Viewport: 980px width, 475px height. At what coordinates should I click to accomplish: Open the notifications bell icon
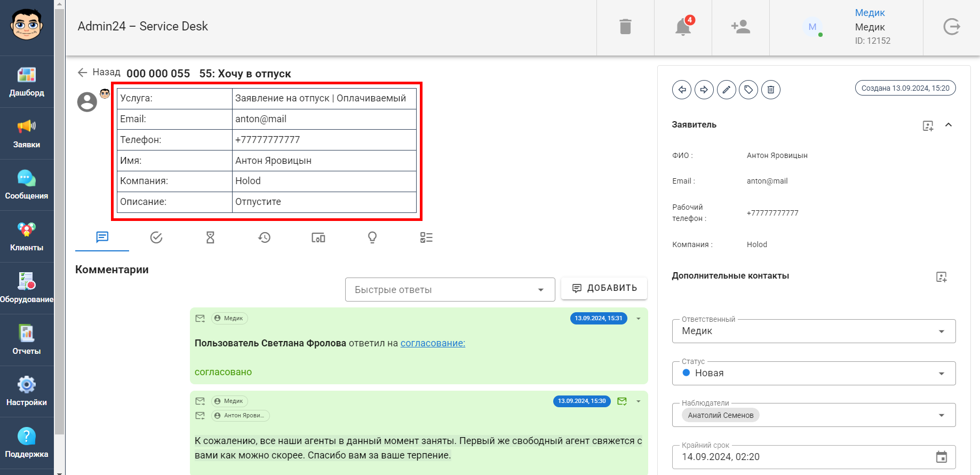click(x=683, y=27)
